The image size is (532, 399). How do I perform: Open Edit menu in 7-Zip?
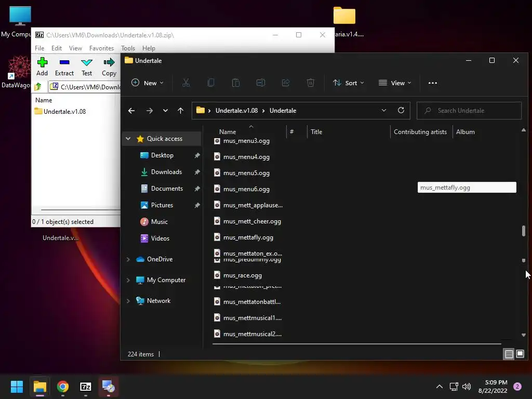(56, 48)
